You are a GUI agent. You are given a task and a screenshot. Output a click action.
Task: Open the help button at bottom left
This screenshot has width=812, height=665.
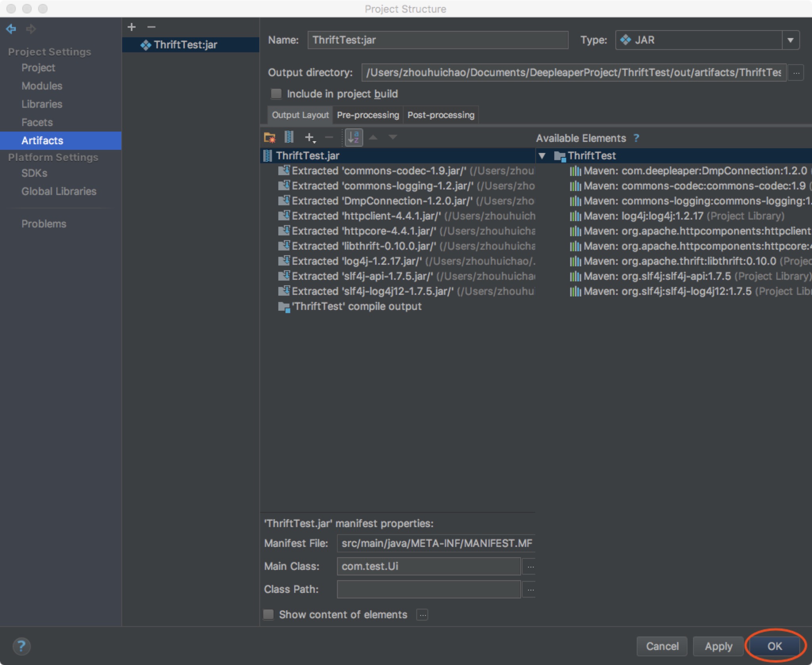click(21, 646)
